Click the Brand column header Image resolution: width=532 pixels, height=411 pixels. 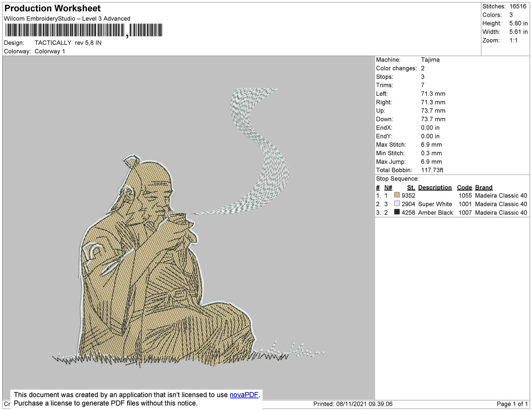[x=484, y=188]
